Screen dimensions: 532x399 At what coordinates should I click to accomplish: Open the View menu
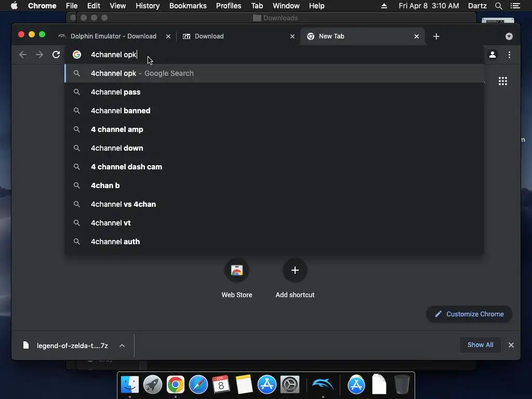[118, 6]
